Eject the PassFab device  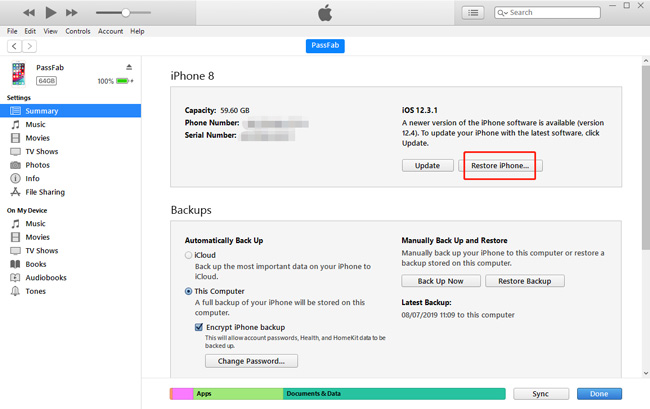tap(129, 67)
